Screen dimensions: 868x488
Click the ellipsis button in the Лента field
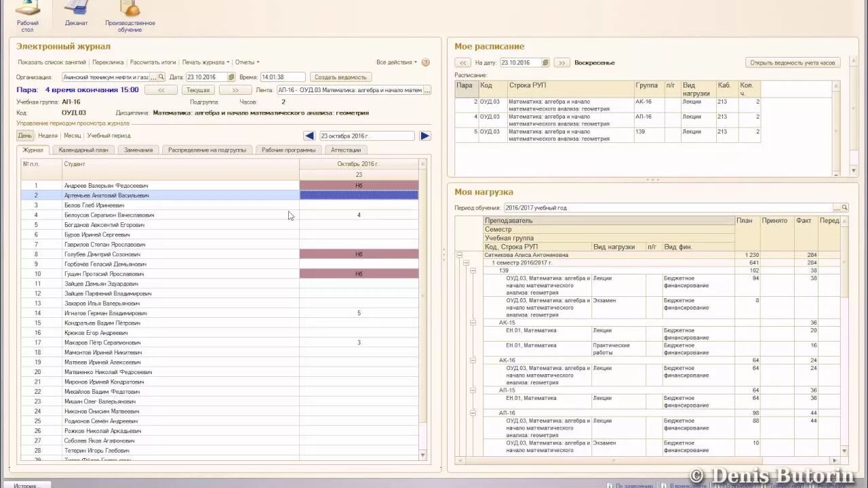click(427, 90)
